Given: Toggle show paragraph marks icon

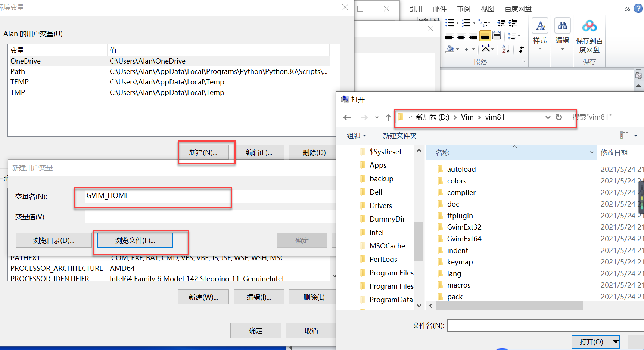Looking at the screenshot, I should point(521,49).
